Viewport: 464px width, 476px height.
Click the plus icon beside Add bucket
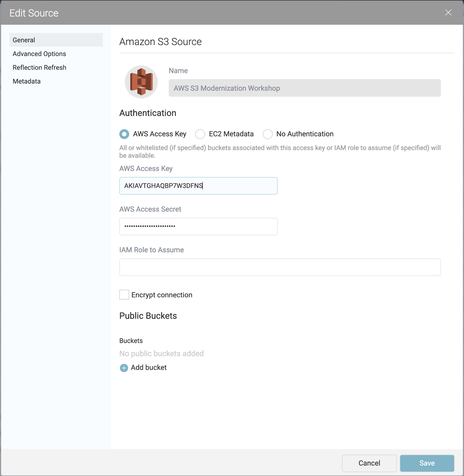[x=124, y=368]
